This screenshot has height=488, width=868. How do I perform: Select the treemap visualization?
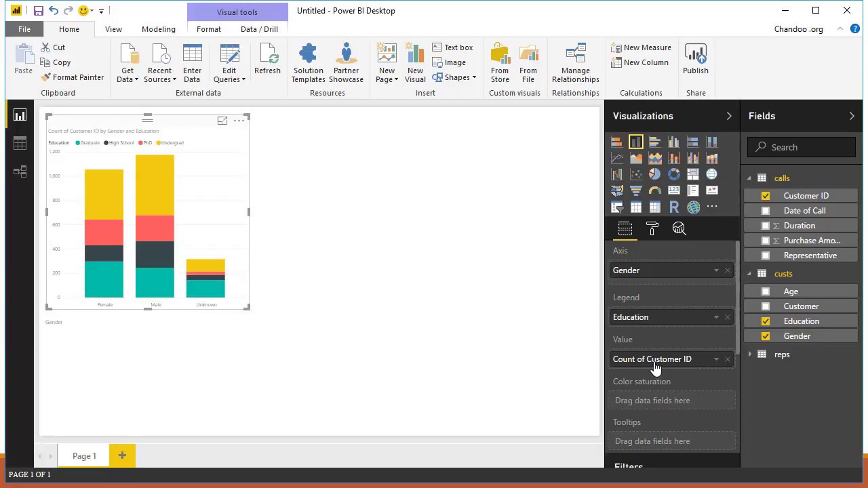[x=692, y=174]
